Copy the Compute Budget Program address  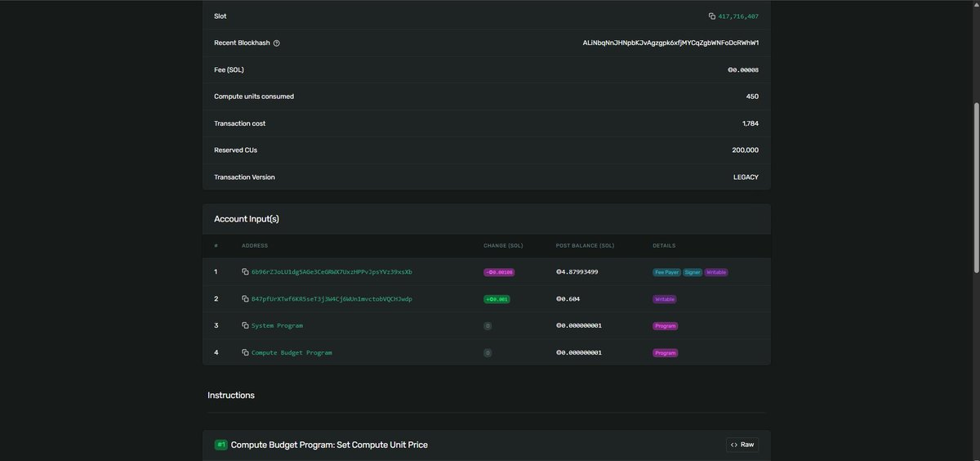coord(245,353)
